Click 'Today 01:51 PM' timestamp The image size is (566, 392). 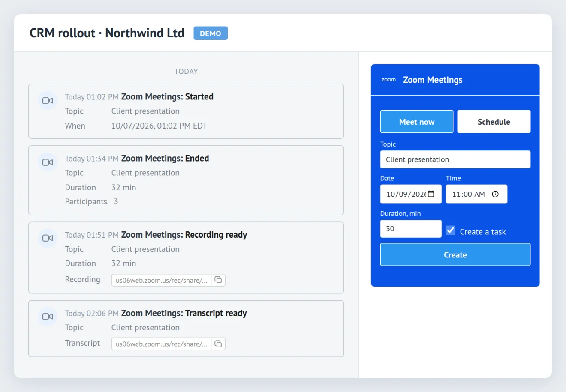[92, 235]
